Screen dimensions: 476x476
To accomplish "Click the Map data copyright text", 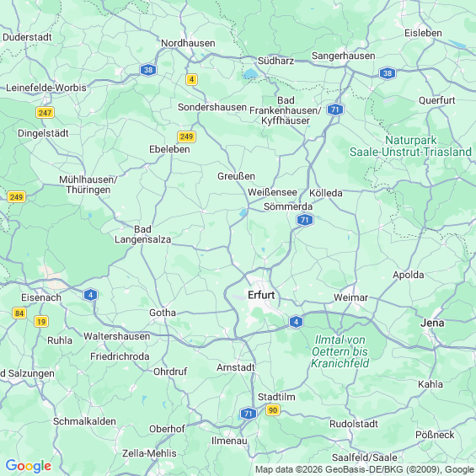I will 365,469.
